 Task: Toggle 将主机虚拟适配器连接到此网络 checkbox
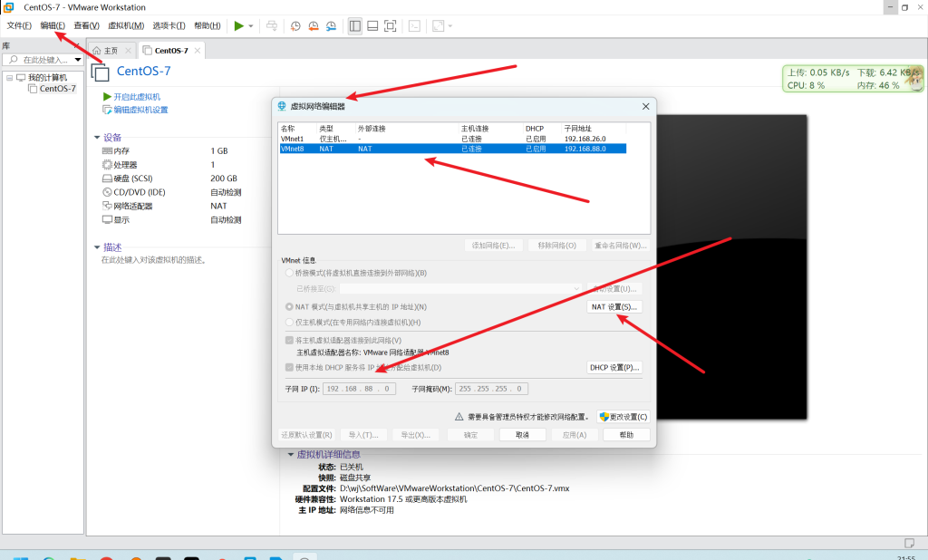pyautogui.click(x=289, y=341)
